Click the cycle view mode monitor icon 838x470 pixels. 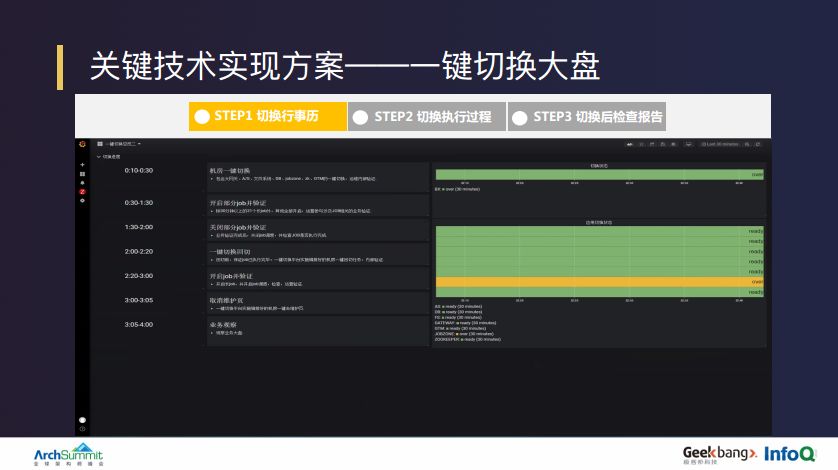[x=689, y=144]
